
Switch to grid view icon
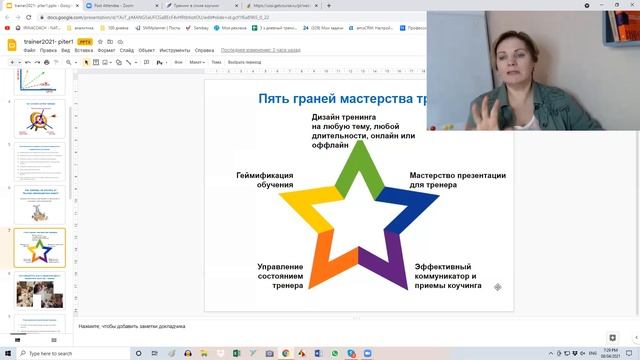tap(54, 340)
